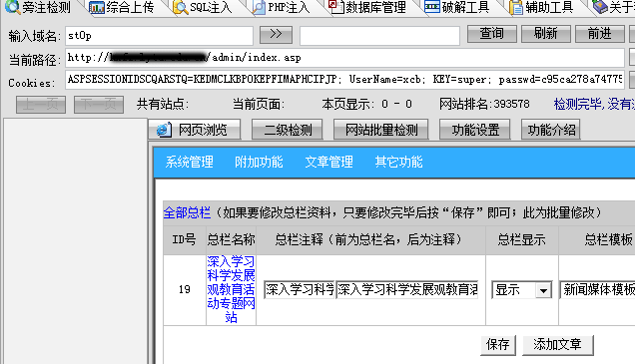Click the 保存 button
635x364 pixels.
[x=497, y=345]
